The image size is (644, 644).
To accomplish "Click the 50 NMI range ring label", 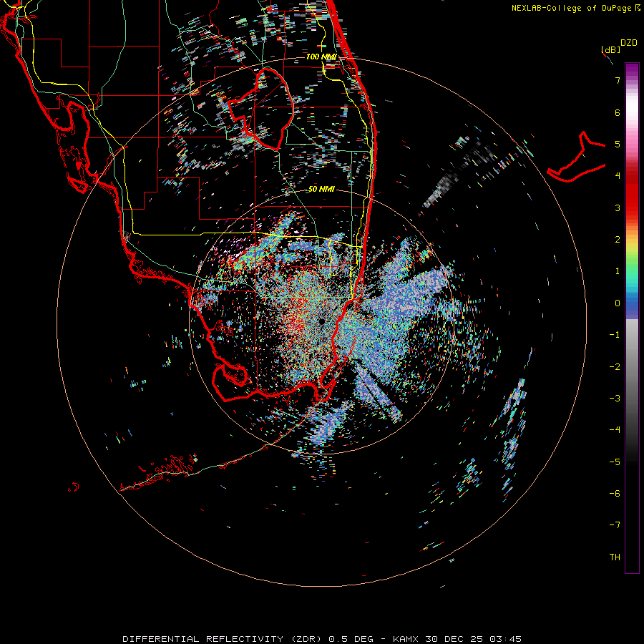I will click(x=321, y=190).
